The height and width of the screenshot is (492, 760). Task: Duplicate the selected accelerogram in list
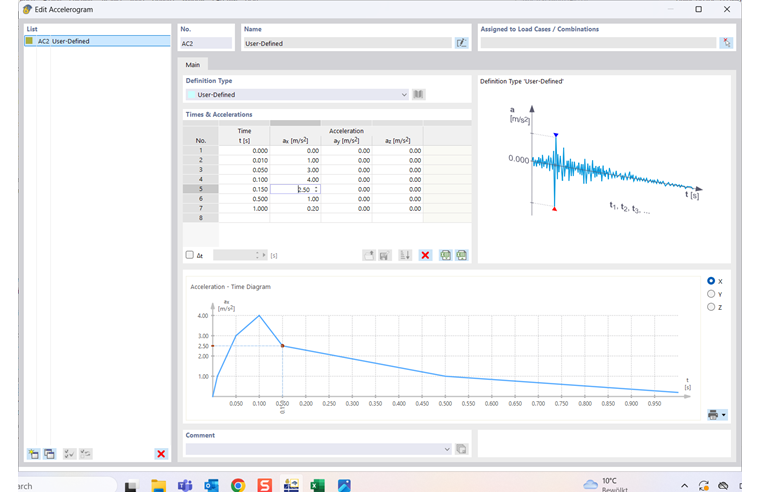point(49,454)
